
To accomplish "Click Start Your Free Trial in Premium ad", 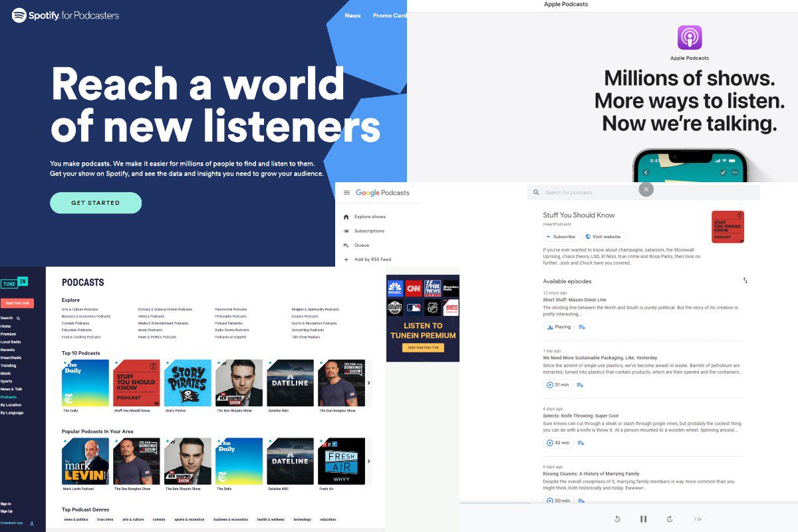I will point(423,348).
